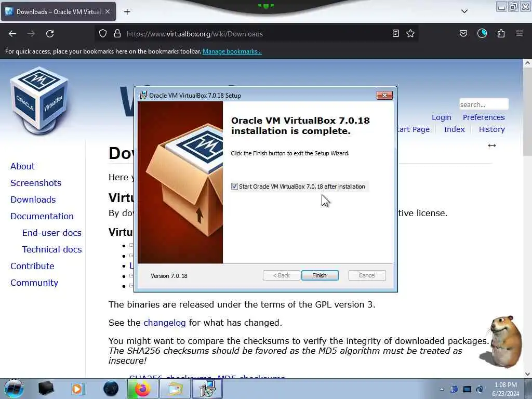The image size is (532, 399).
Task: Open the extensions puzzle icon
Action: tap(501, 33)
